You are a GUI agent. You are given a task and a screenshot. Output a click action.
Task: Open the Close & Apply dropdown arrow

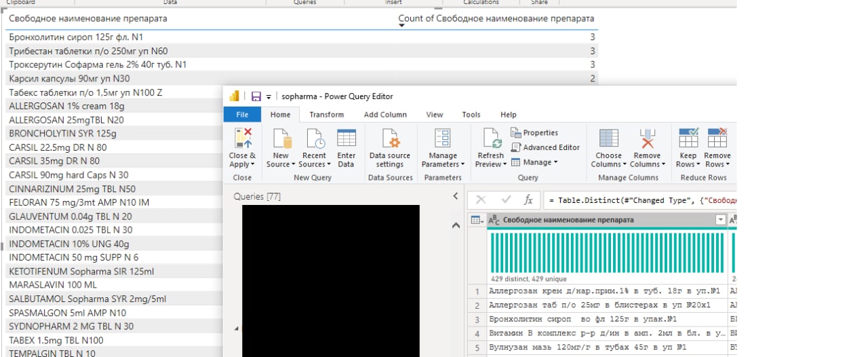tap(253, 165)
